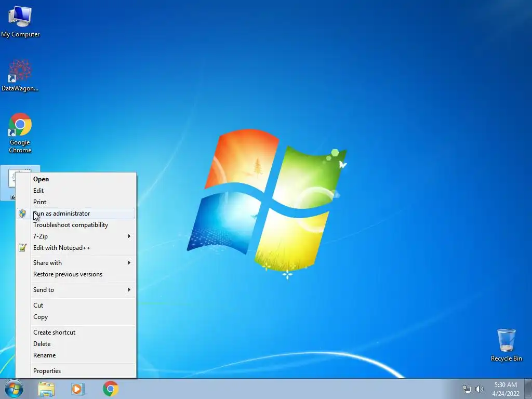The height and width of the screenshot is (399, 532).
Task: Choose Delete from the context menu
Action: (x=76, y=344)
